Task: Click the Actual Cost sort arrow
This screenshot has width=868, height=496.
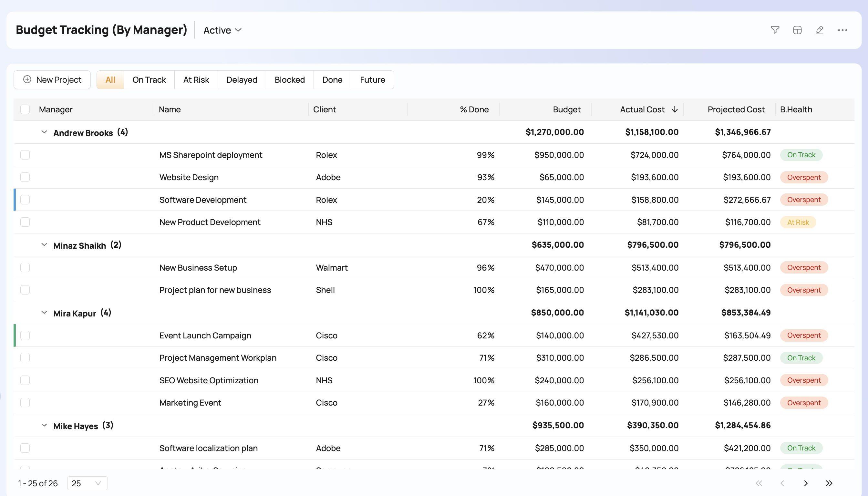Action: (x=675, y=109)
